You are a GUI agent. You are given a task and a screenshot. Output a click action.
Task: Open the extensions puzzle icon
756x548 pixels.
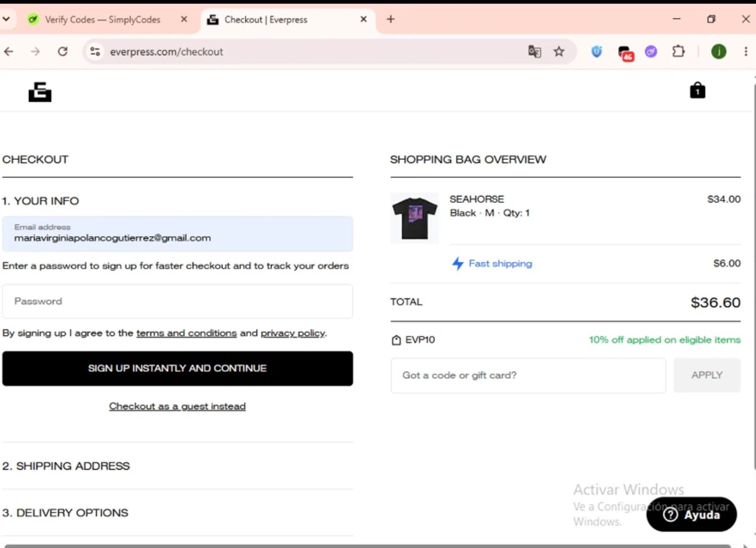678,51
